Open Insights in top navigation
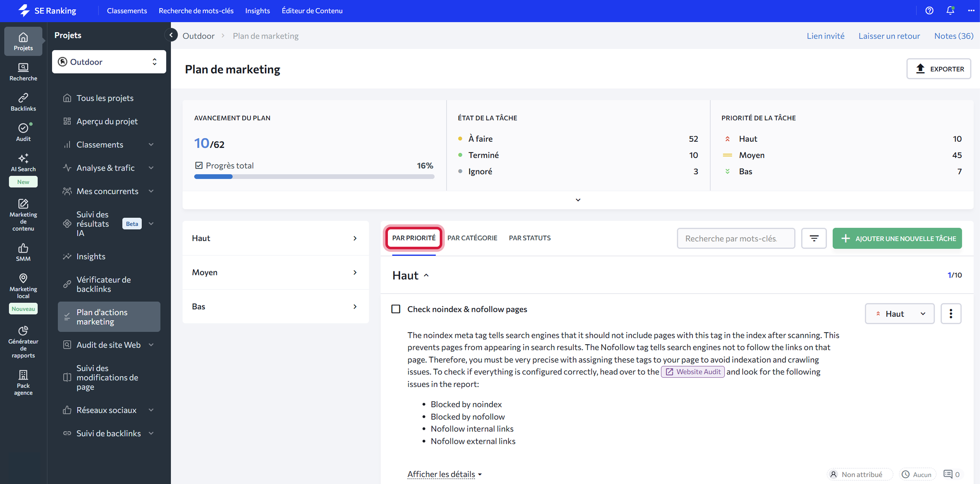 tap(257, 11)
